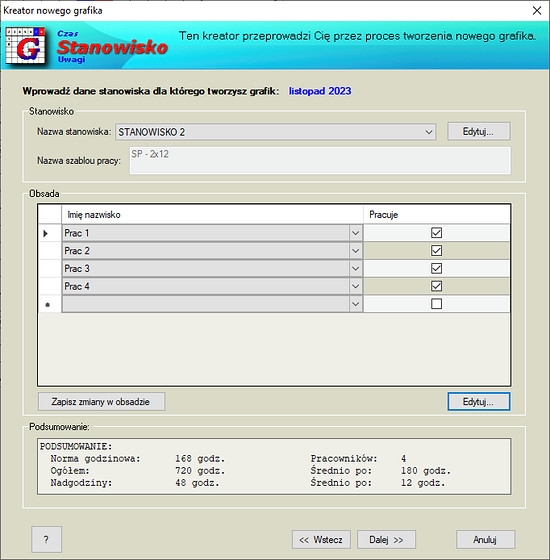550x560 pixels.
Task: Expand the Nazwa stanowiska dropdown
Action: point(429,132)
